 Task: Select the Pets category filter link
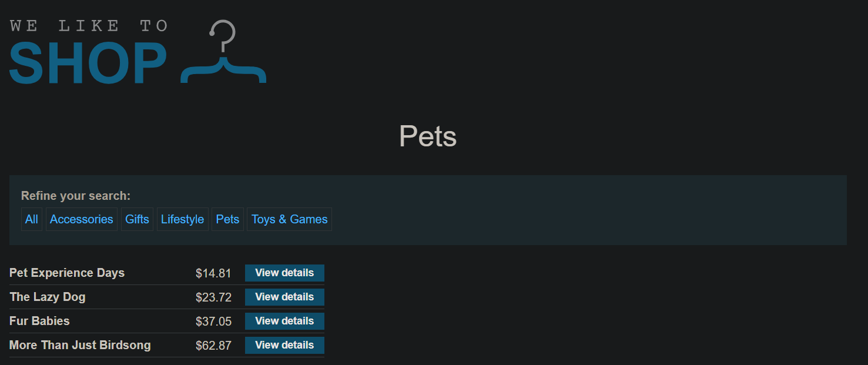(x=227, y=219)
